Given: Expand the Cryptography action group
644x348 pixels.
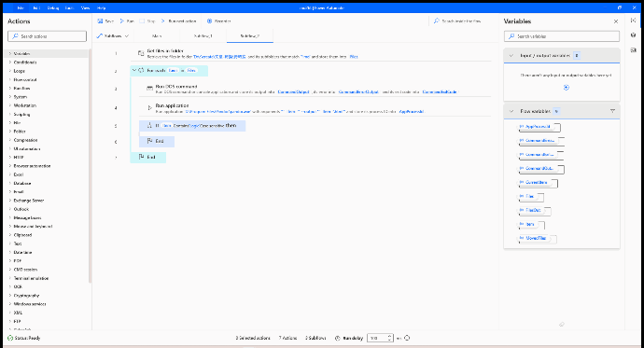Looking at the screenshot, I should (10, 296).
